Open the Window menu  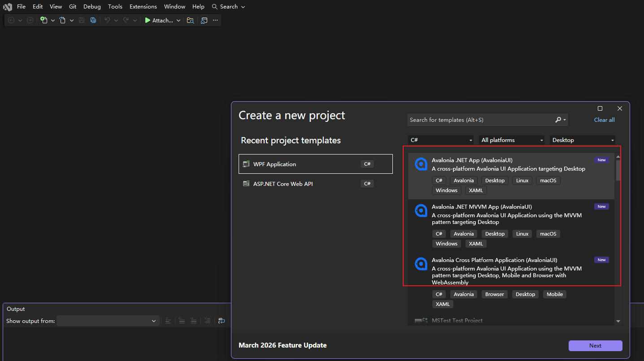pyautogui.click(x=174, y=7)
